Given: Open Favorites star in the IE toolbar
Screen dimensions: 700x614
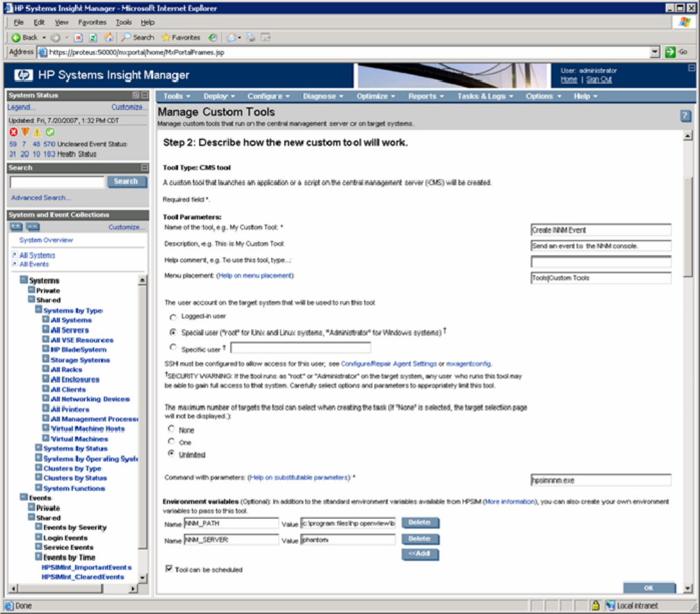Looking at the screenshot, I should [181, 38].
